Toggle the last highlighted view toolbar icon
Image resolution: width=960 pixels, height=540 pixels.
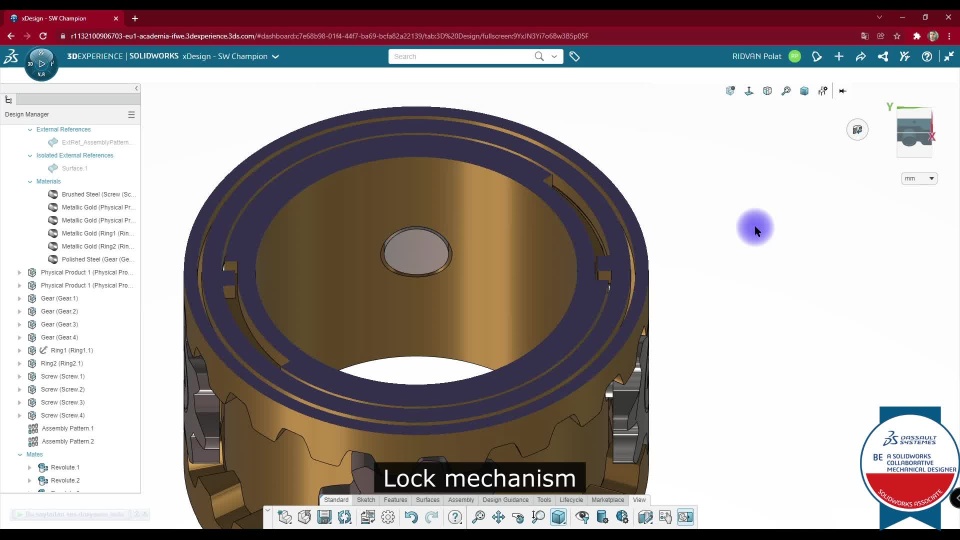pos(686,517)
